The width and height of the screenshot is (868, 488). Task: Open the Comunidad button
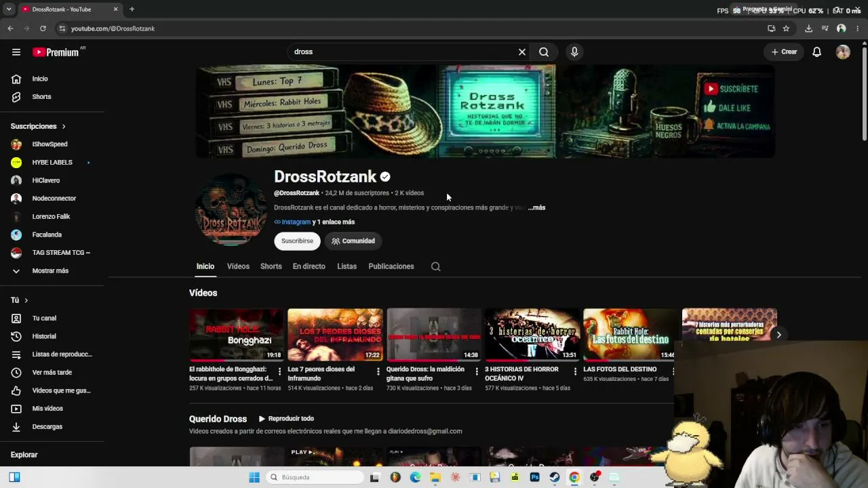point(353,241)
